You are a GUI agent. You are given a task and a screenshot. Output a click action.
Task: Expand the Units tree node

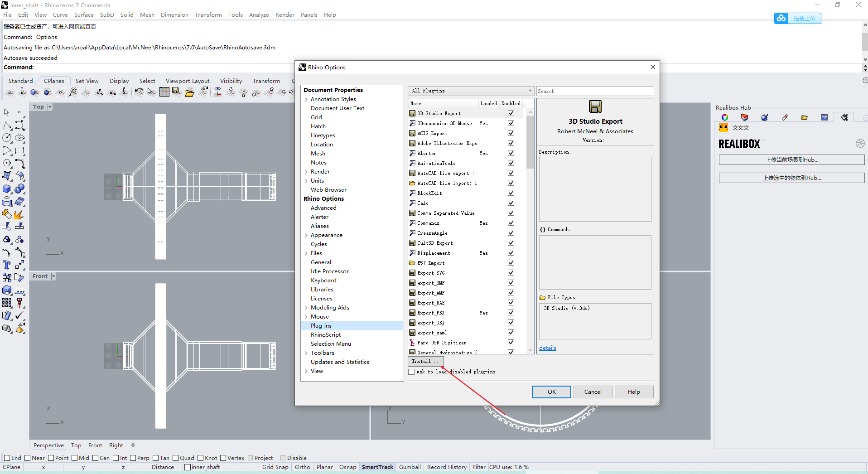pyautogui.click(x=306, y=181)
